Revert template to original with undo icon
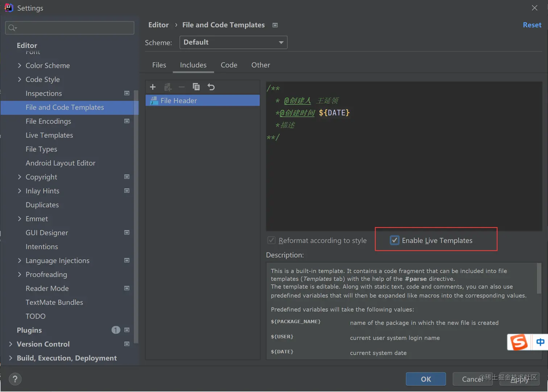548x392 pixels. pos(211,87)
